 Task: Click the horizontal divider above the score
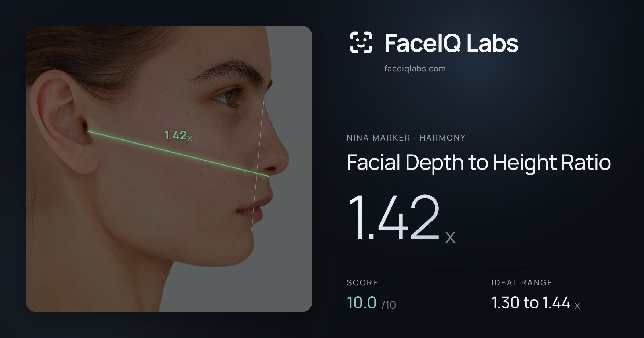click(482, 264)
